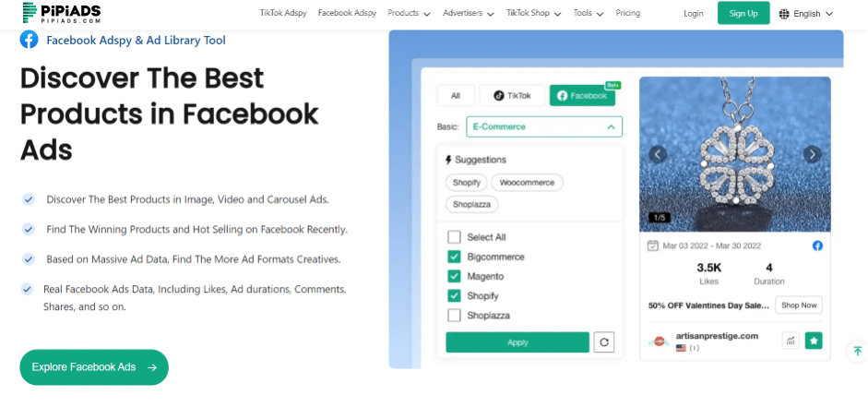Click next image arrow on necklace carousel
This screenshot has height=407, width=868.
point(812,154)
